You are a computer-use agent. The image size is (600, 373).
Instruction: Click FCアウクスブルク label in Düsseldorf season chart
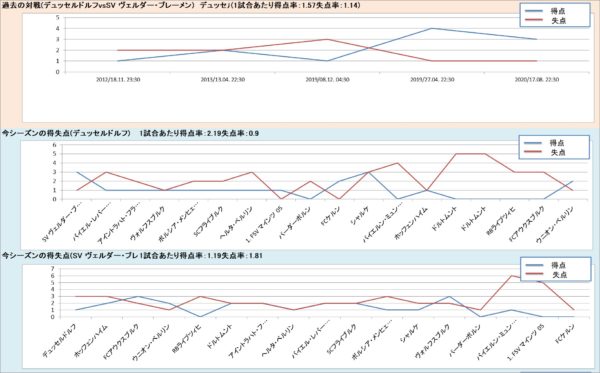click(x=527, y=224)
